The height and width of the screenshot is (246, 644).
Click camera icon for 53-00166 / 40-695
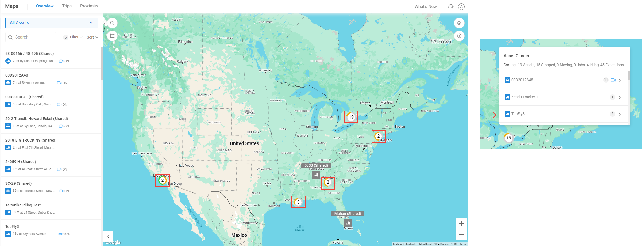pos(61,61)
